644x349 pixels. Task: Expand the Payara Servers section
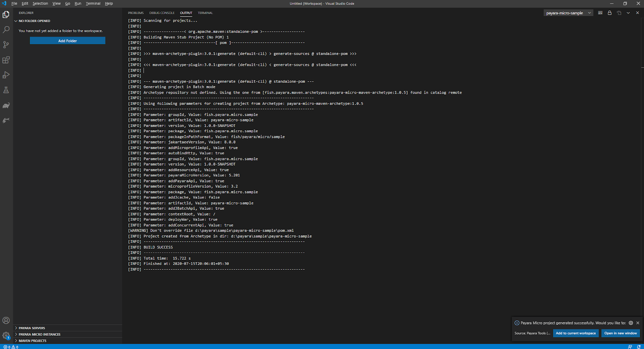pos(32,328)
